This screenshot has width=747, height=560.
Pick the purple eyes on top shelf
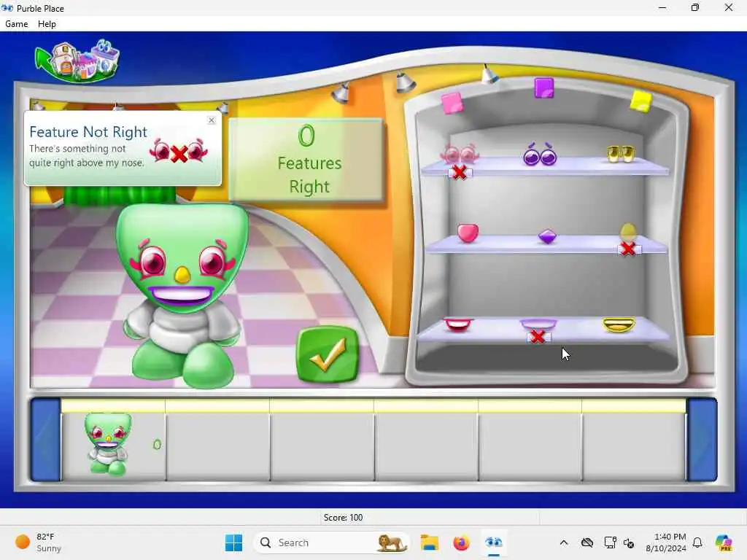coord(540,155)
